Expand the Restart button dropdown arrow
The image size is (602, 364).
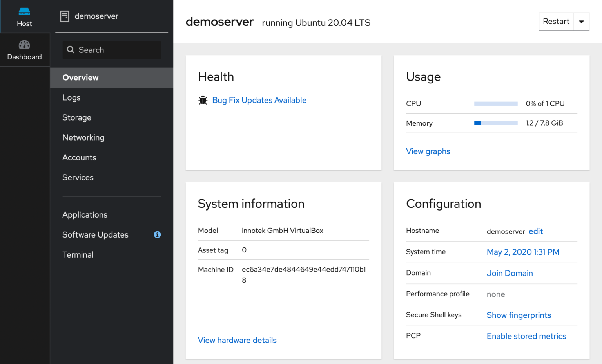pos(582,22)
